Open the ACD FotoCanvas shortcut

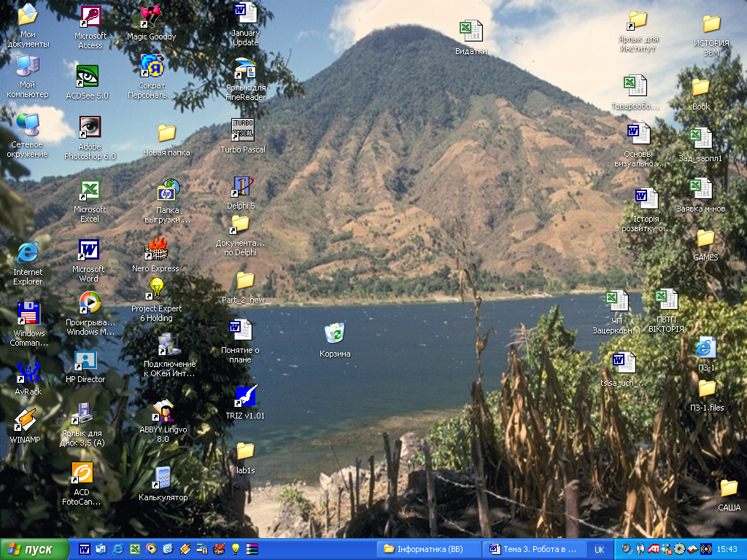tap(82, 472)
